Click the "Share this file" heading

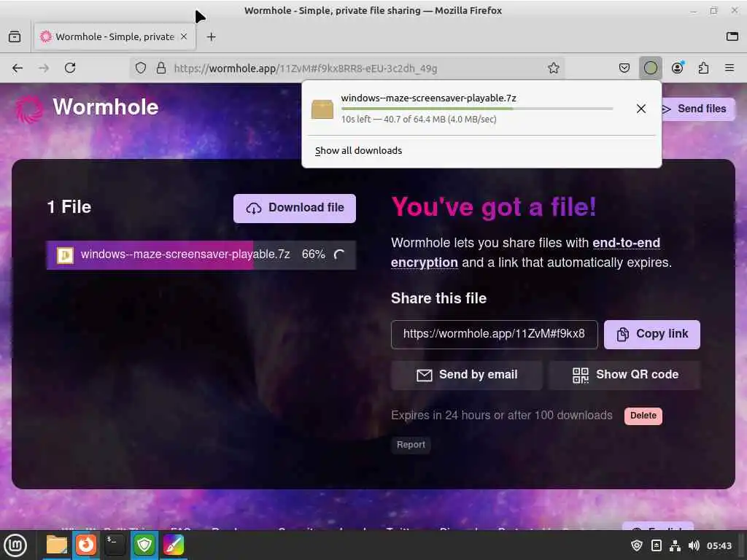438,298
